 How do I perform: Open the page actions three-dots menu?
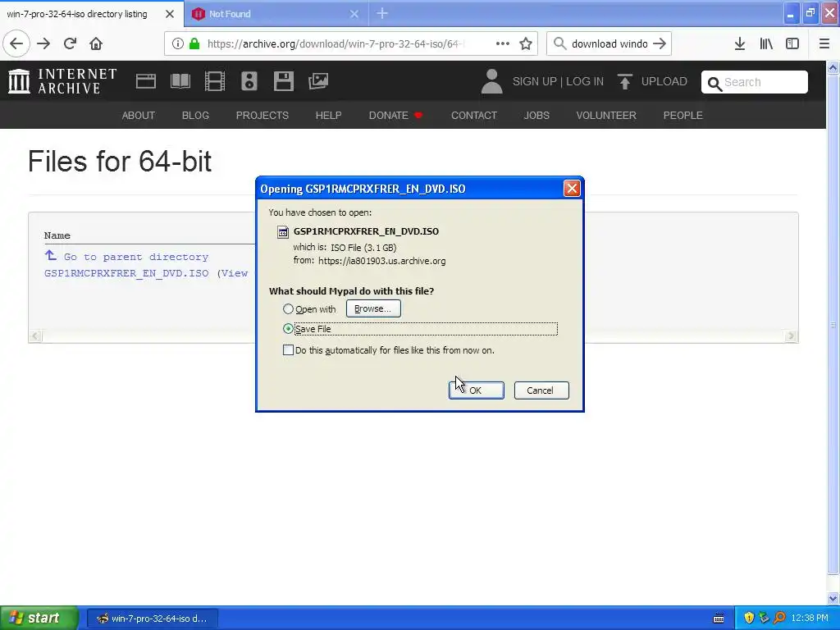(x=503, y=43)
